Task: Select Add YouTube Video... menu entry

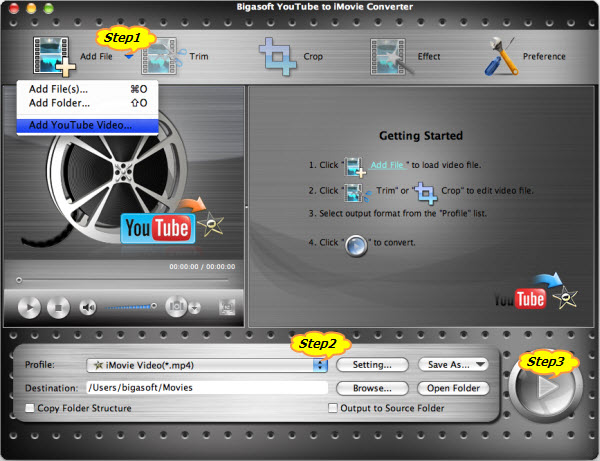Action: [87, 125]
